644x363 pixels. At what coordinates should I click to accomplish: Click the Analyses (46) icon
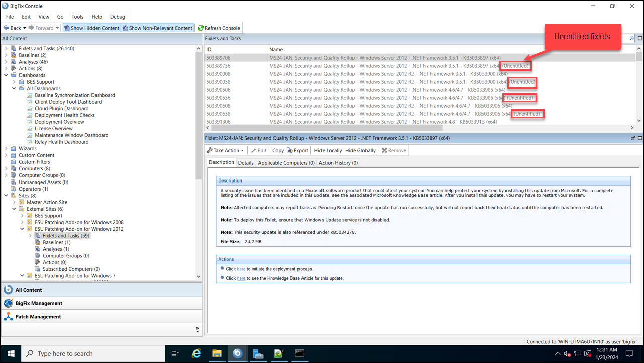[14, 62]
